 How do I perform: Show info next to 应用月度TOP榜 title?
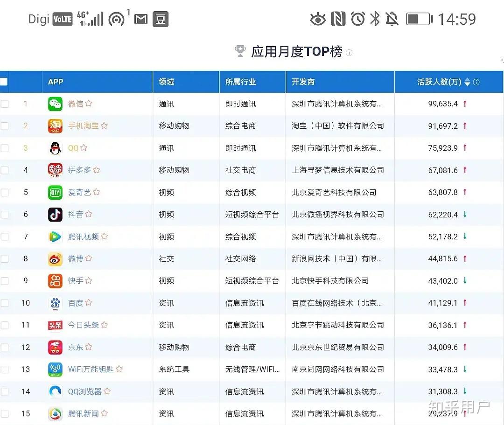click(x=349, y=53)
